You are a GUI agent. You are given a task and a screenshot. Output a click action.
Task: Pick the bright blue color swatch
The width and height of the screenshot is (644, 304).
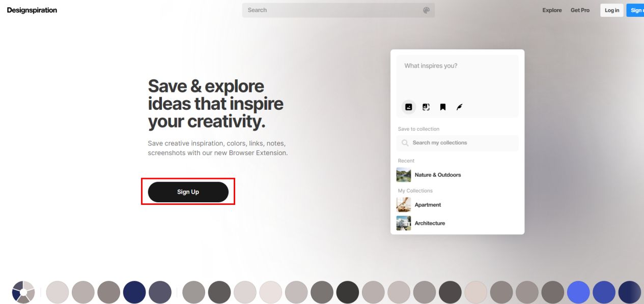click(x=578, y=292)
